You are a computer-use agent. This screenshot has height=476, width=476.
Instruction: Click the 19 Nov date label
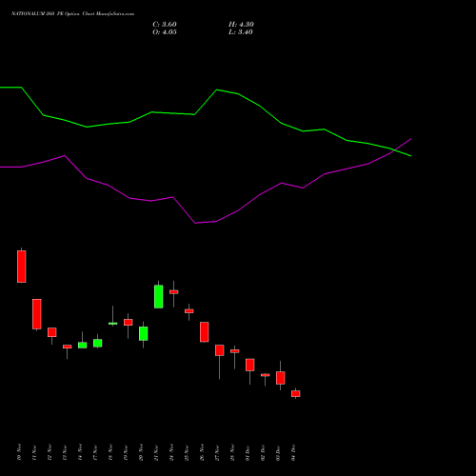tap(126, 453)
